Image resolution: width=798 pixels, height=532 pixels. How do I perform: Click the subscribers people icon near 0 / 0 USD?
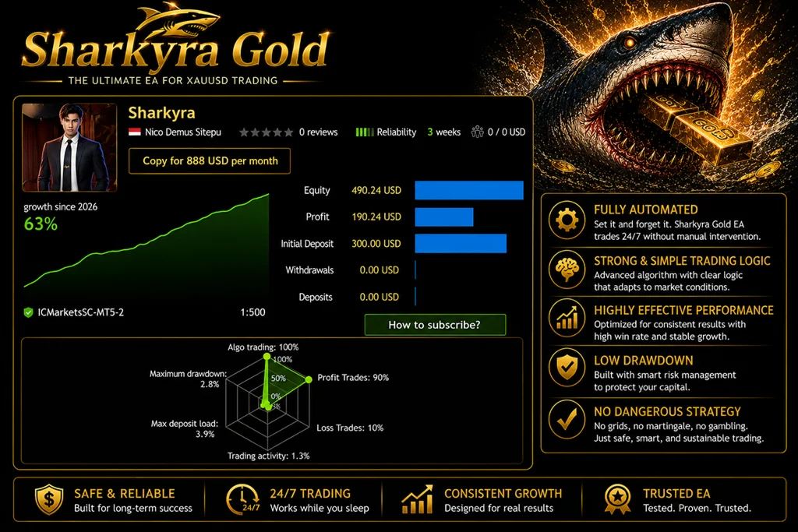pyautogui.click(x=478, y=132)
